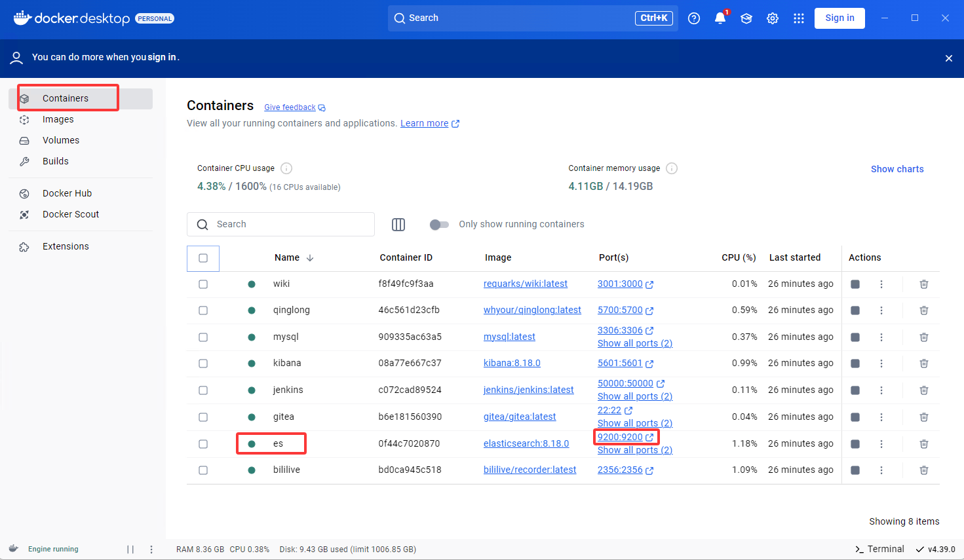964x560 pixels.
Task: Open the Give feedback link
Action: pyautogui.click(x=295, y=107)
